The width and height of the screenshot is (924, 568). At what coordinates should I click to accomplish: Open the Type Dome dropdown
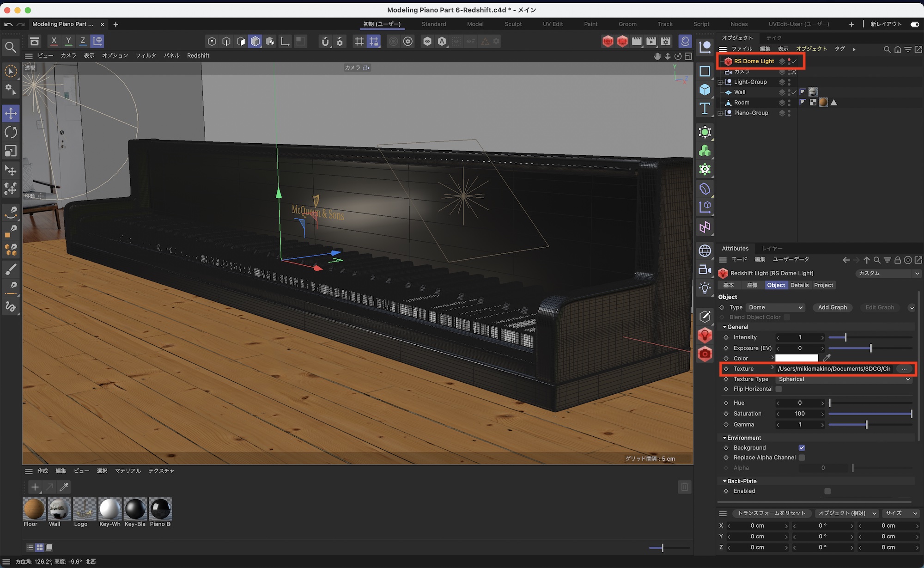pos(776,307)
